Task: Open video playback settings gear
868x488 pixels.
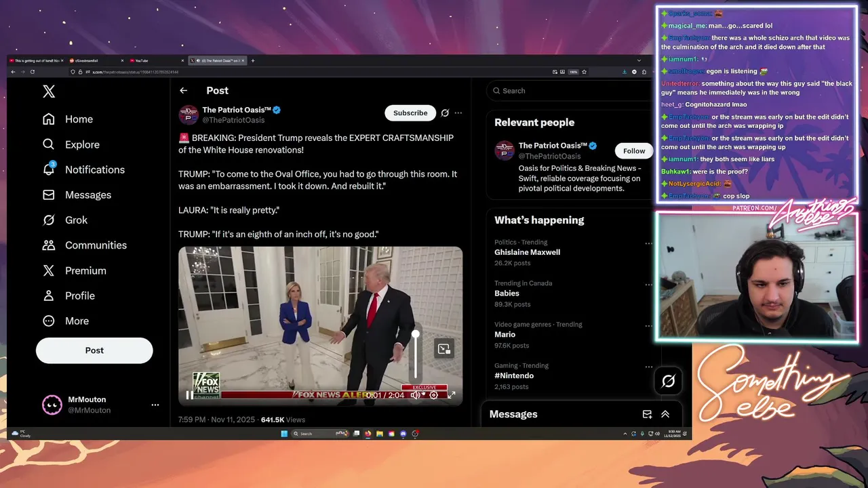Action: (434, 395)
